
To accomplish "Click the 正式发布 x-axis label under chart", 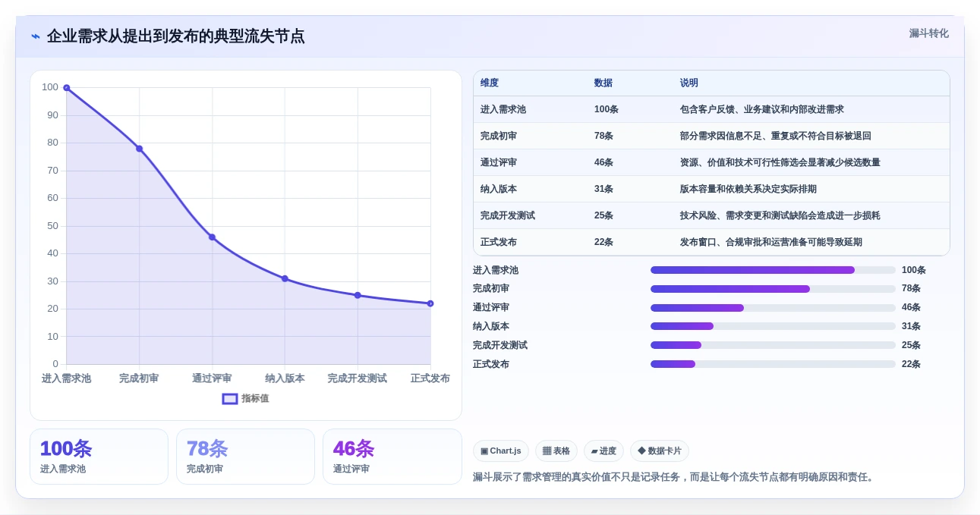I will tap(430, 378).
